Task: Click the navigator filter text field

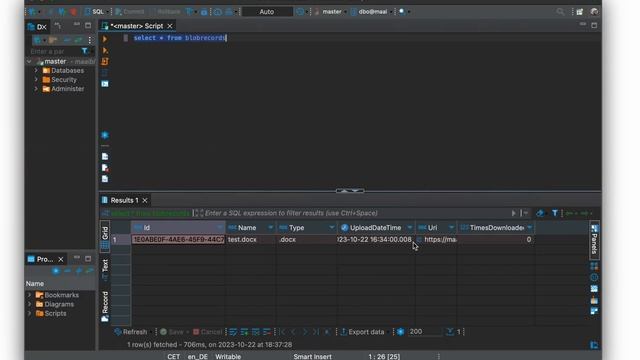Action: 54,51
